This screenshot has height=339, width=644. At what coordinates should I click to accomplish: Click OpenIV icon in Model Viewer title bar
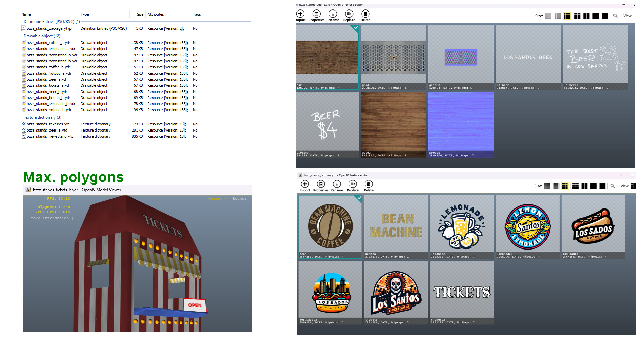[x=28, y=190]
